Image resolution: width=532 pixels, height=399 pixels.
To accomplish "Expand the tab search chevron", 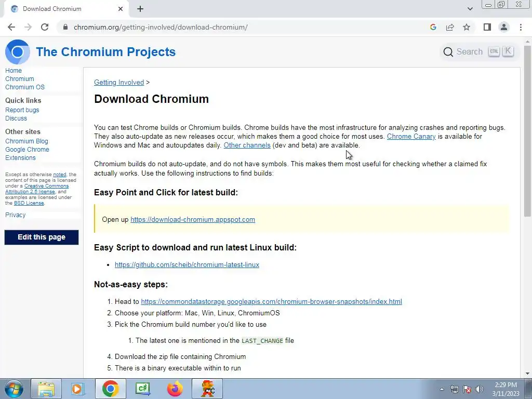I will pyautogui.click(x=470, y=9).
